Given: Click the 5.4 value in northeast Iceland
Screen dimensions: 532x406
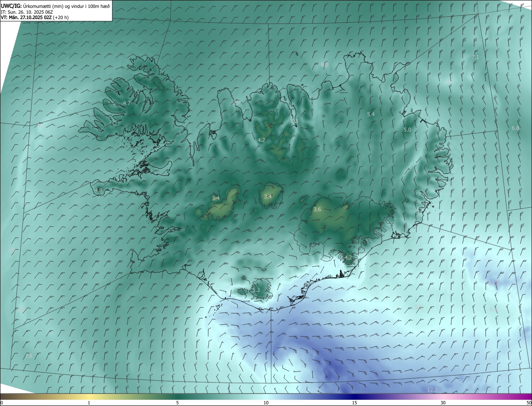Looking at the screenshot, I should 371,114.
